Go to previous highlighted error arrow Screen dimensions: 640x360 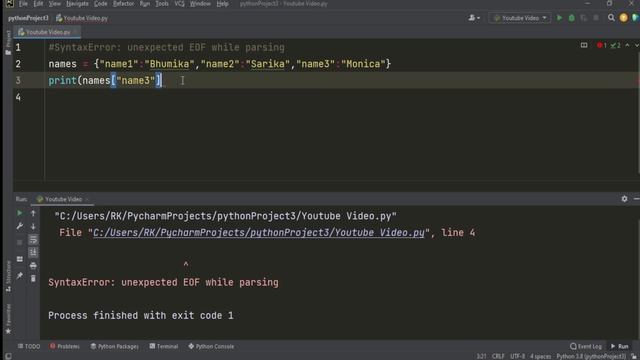pyautogui.click(x=627, y=45)
